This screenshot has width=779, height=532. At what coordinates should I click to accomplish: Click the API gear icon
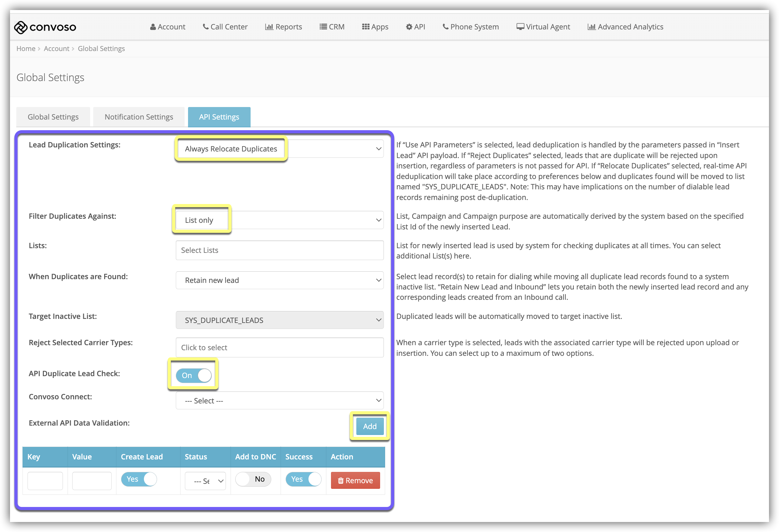click(409, 27)
